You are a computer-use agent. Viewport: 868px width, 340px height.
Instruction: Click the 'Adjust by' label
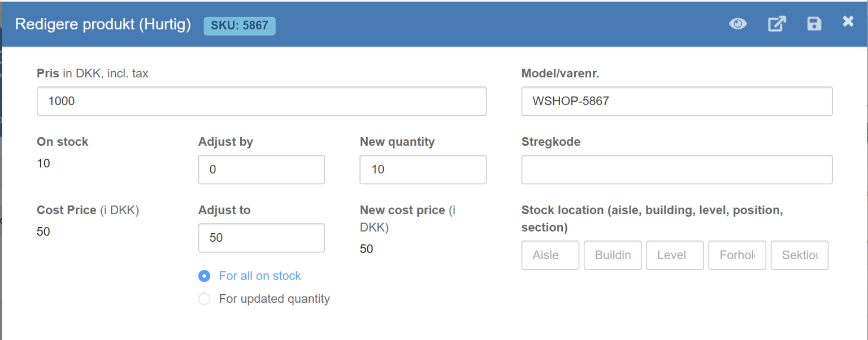tap(225, 142)
